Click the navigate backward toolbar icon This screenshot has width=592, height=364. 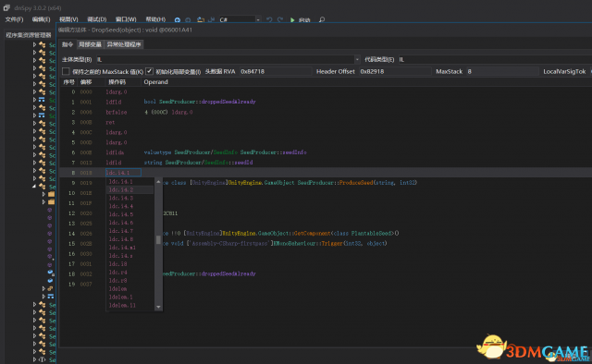coord(177,19)
